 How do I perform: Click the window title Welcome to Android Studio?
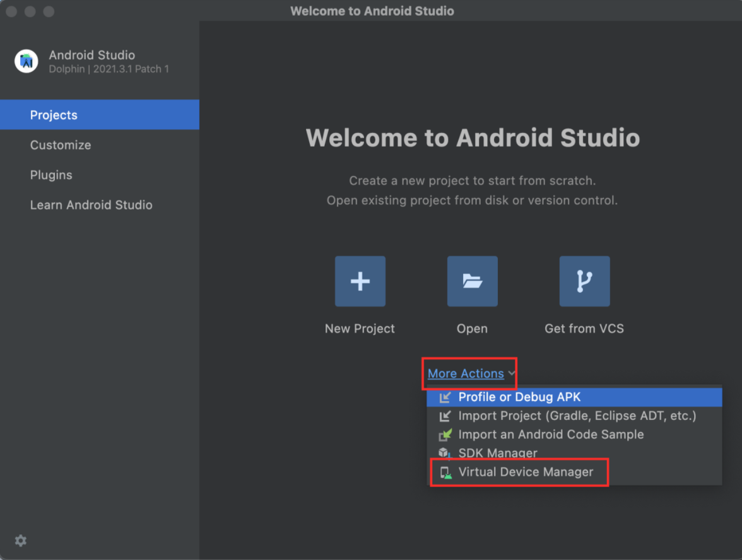click(x=372, y=11)
